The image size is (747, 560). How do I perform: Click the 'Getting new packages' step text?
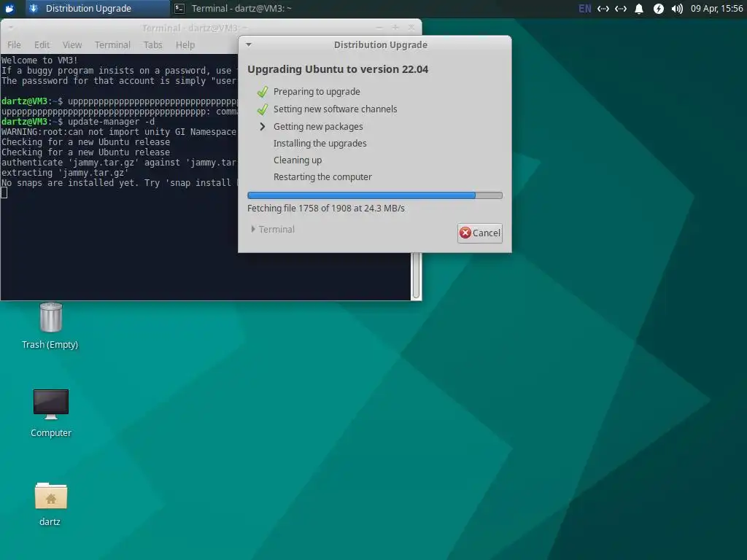click(x=318, y=126)
